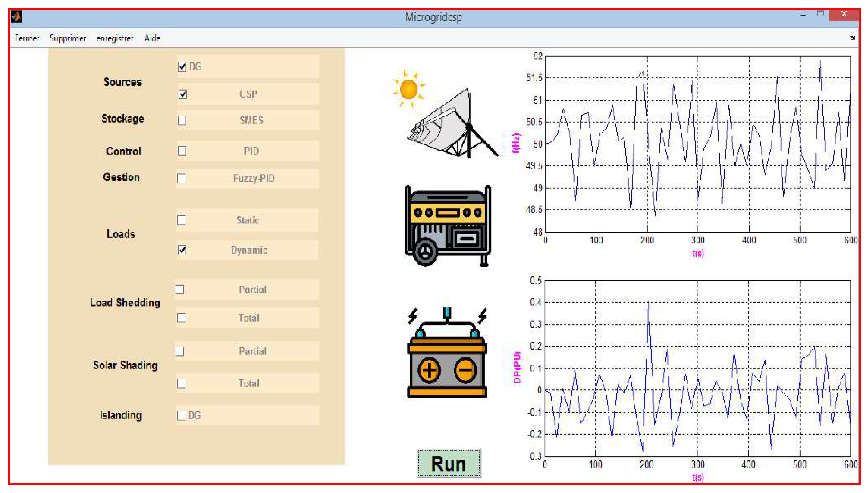This screenshot has width=868, height=493.
Task: Uncheck the DG source checkbox
Action: [182, 67]
